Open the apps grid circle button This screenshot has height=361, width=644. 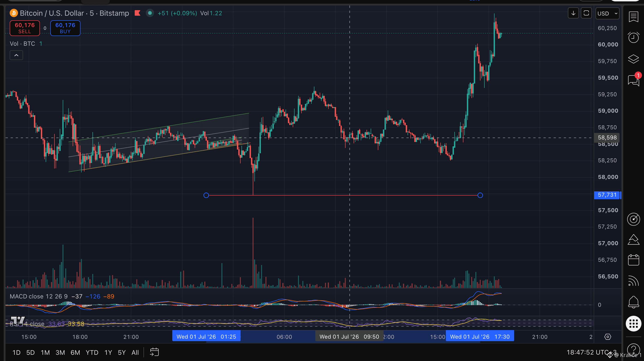pyautogui.click(x=633, y=324)
